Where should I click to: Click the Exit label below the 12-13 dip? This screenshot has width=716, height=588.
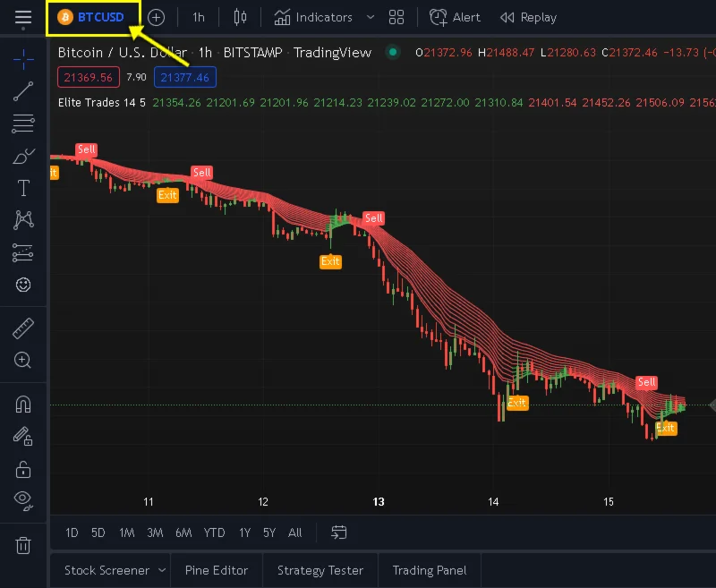coord(330,261)
